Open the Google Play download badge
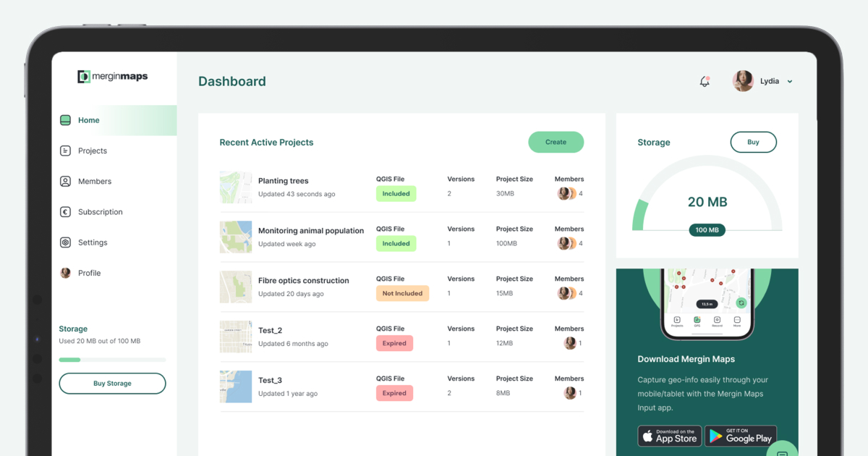868x456 pixels. pyautogui.click(x=741, y=436)
